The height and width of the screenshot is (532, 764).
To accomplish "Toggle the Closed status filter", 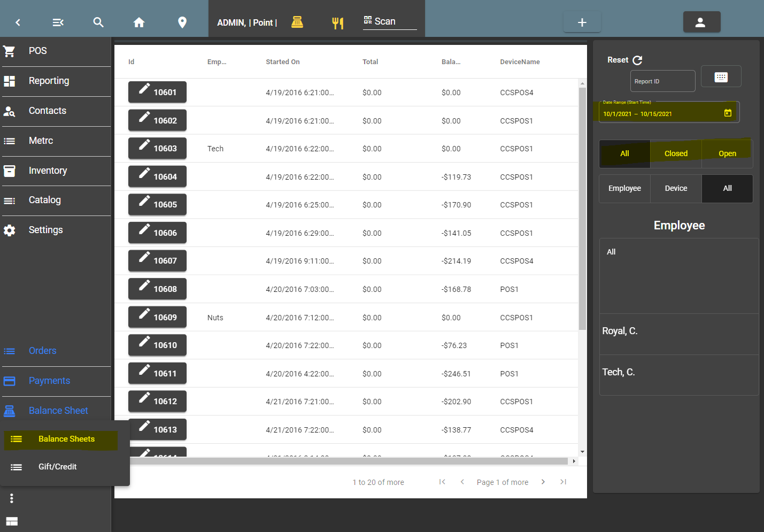I will 676,153.
